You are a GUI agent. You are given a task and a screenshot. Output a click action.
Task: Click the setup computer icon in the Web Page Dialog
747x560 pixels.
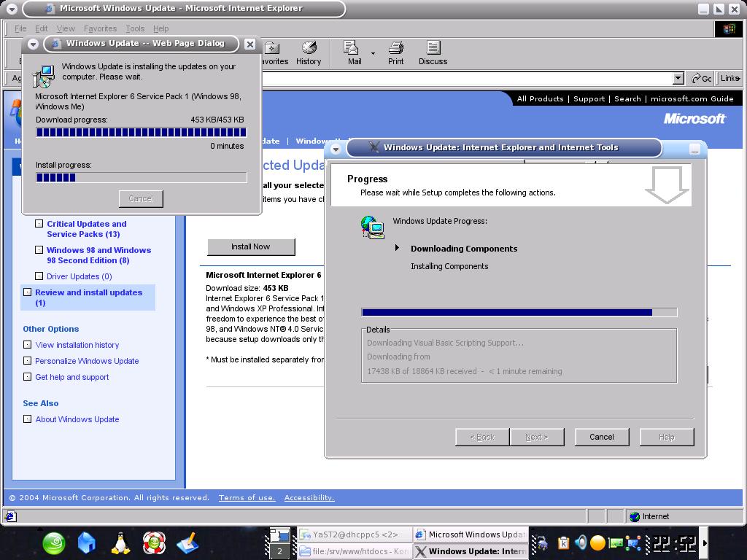pos(43,76)
